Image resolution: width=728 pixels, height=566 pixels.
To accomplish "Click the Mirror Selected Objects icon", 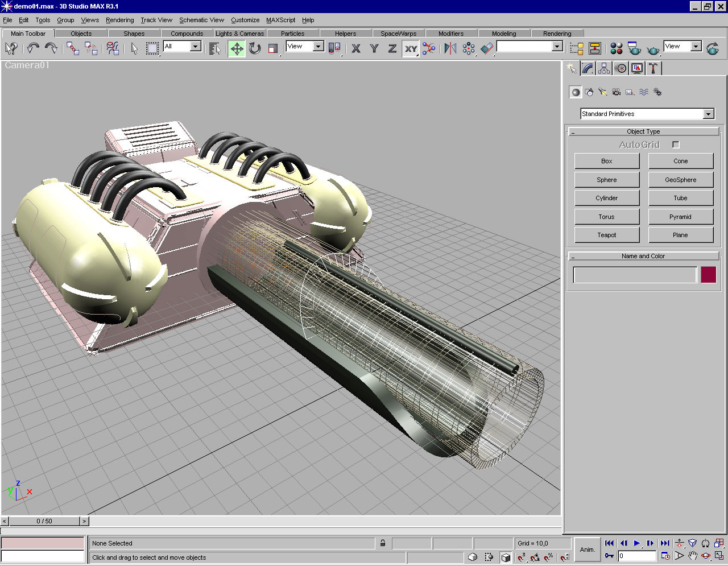I will pyautogui.click(x=450, y=48).
